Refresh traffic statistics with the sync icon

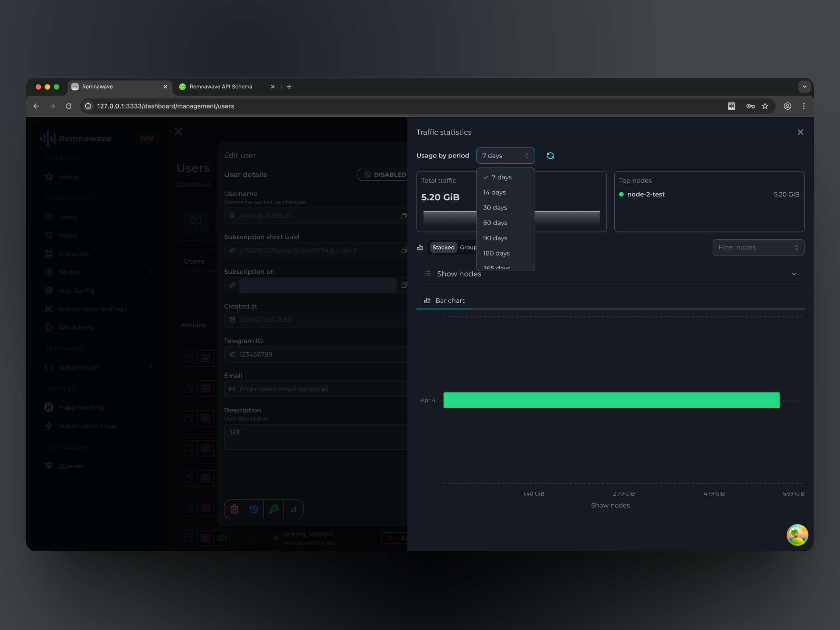click(550, 156)
